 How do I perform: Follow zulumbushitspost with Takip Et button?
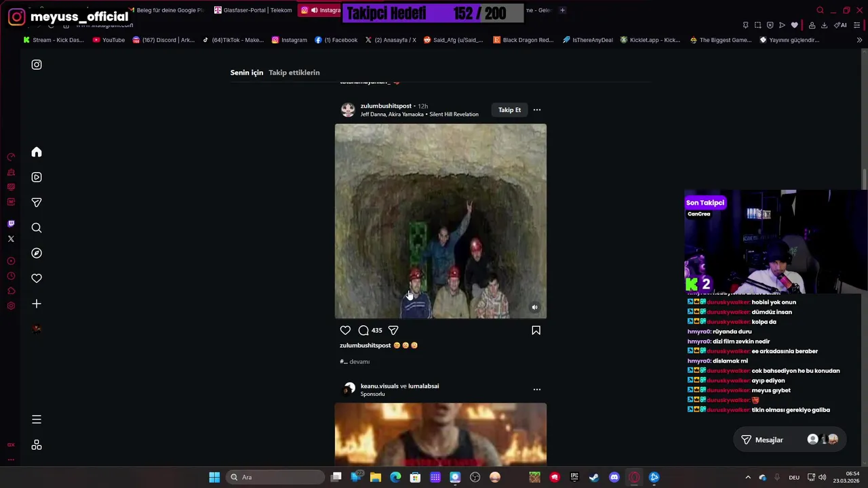point(509,110)
